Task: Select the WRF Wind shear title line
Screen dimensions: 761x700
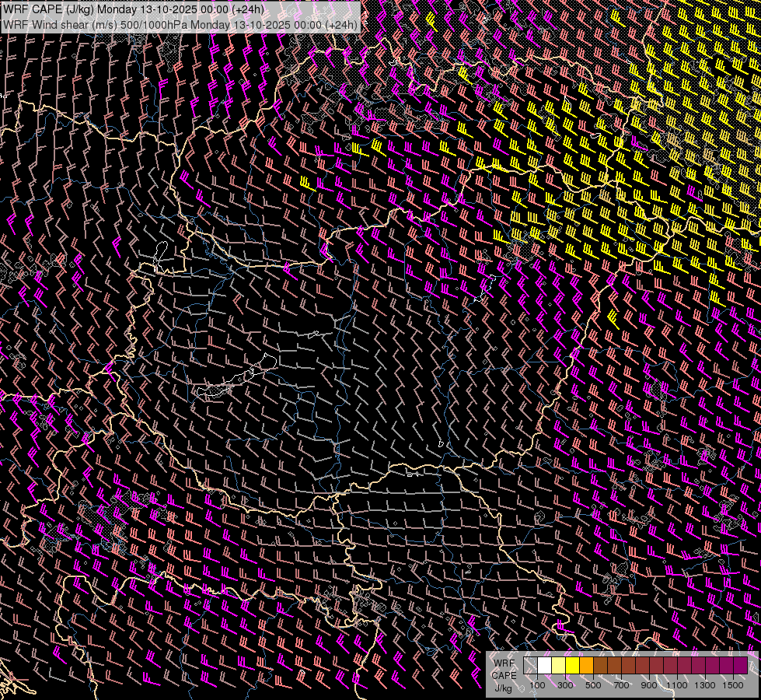Action: 180,24
